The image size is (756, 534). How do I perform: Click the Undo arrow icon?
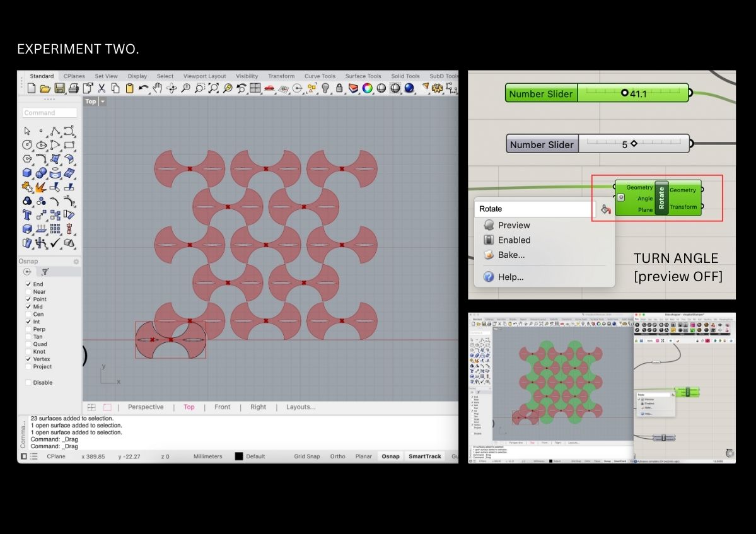pyautogui.click(x=144, y=88)
